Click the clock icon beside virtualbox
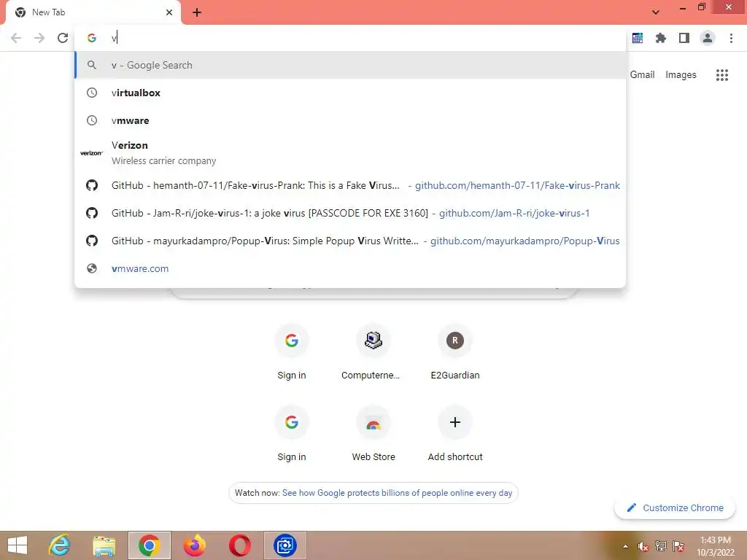 [x=92, y=93]
